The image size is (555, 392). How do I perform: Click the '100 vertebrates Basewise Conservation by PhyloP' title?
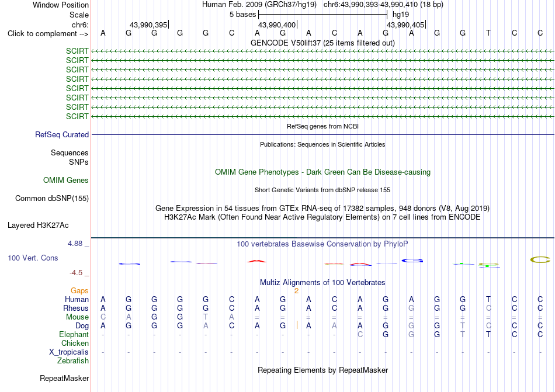click(322, 244)
